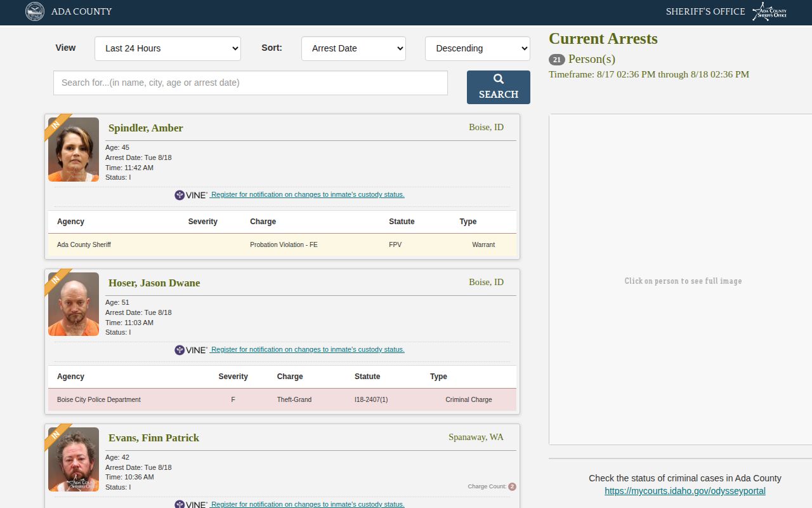The width and height of the screenshot is (812, 508).
Task: Click ADA COUNTY header title
Action: (82, 11)
